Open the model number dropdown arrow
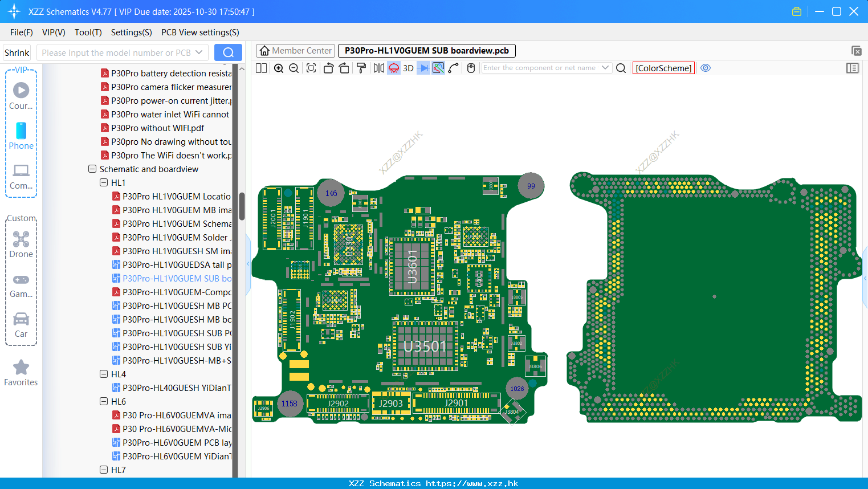This screenshot has width=868, height=489. [199, 52]
